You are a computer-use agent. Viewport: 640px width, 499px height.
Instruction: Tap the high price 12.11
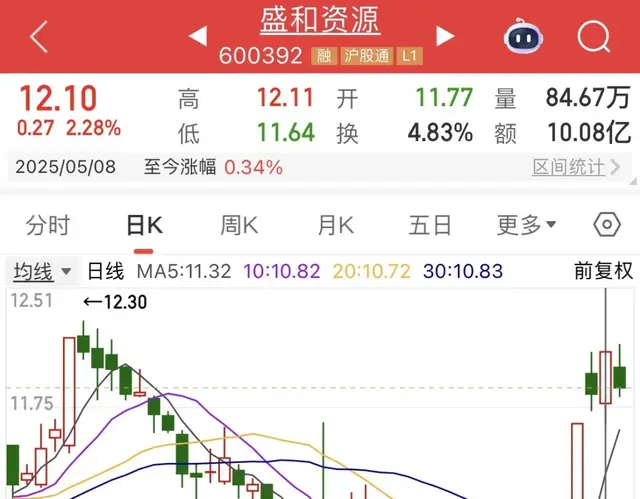285,98
